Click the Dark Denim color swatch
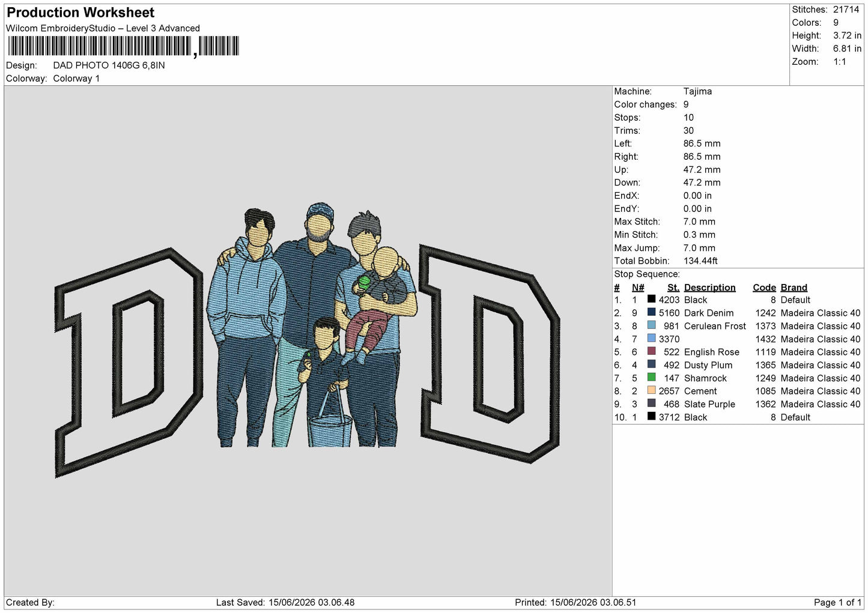 point(651,312)
